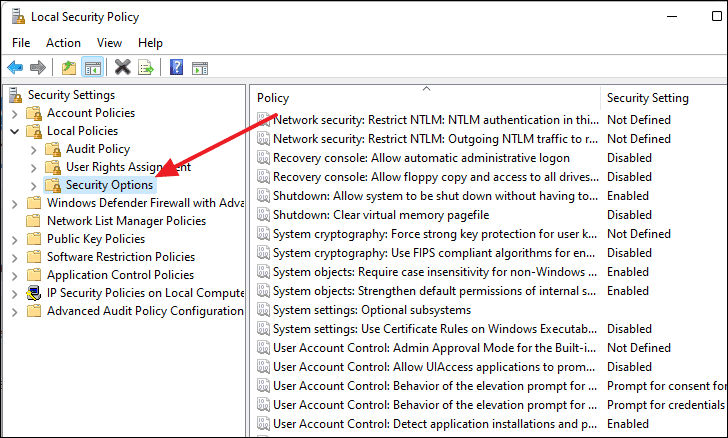Click the Back arrow toolbar icon
The height and width of the screenshot is (438, 728).
[15, 68]
